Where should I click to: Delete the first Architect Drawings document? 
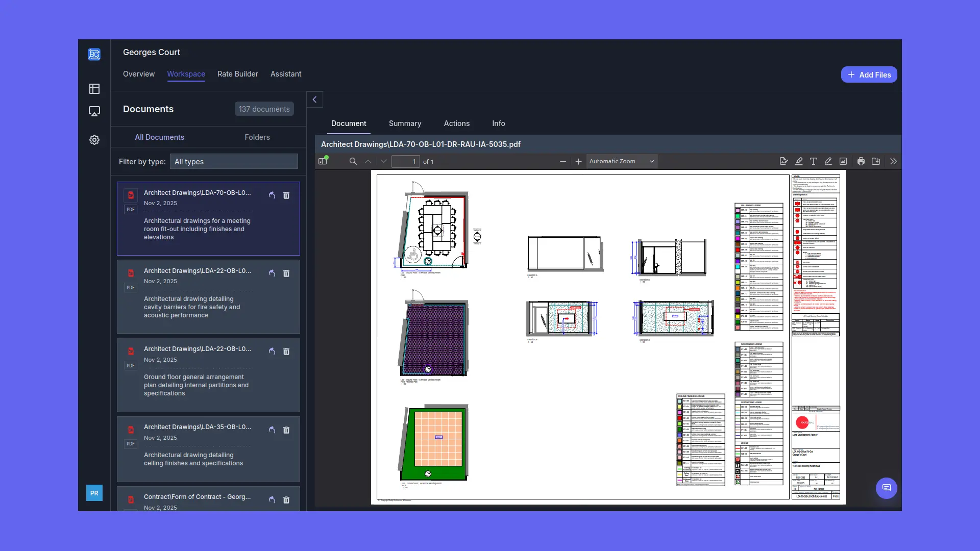(x=286, y=195)
